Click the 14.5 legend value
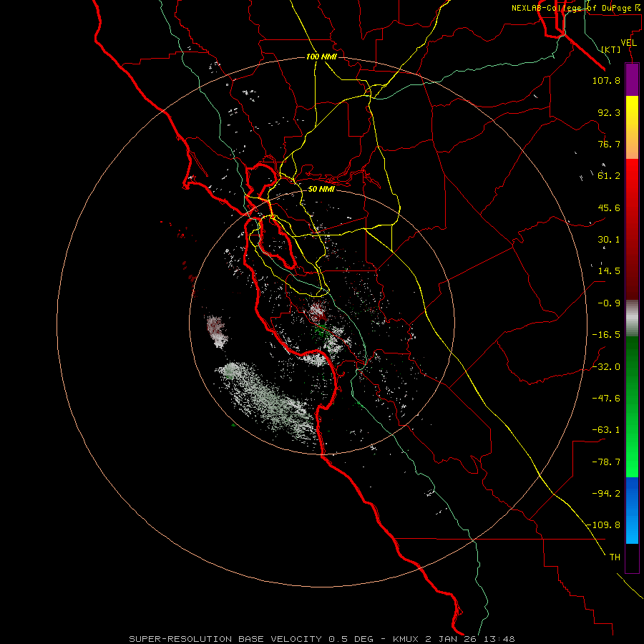 click(609, 271)
